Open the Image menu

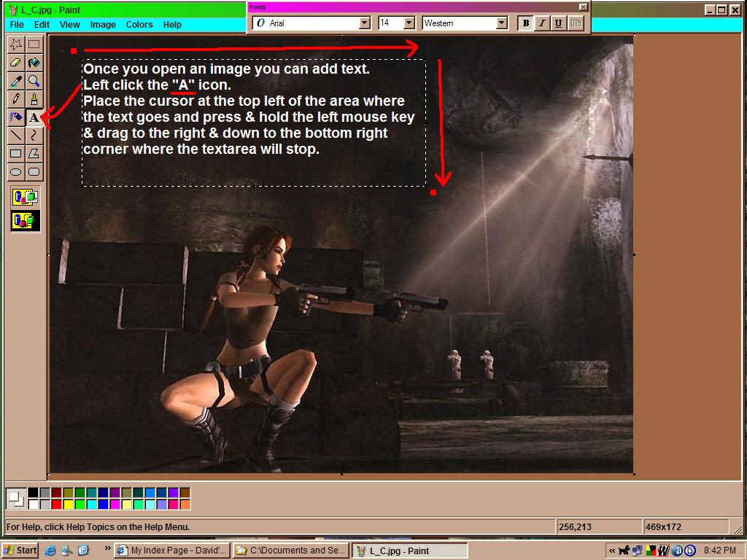[103, 24]
